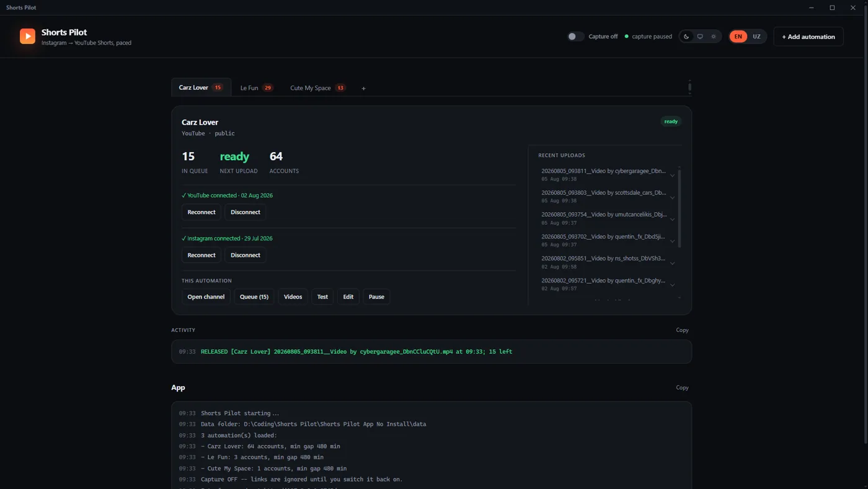Click the 13 badge on Cute My Space
Viewport: 868px width, 489px height.
[340, 88]
